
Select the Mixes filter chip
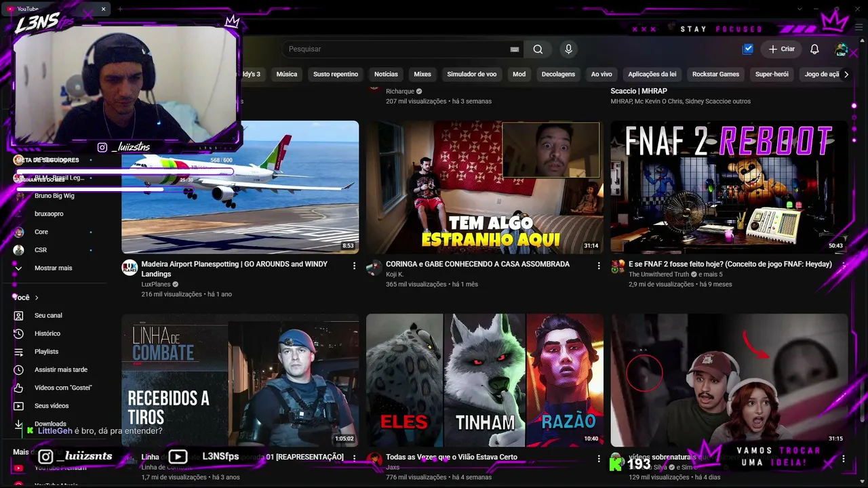pyautogui.click(x=422, y=75)
